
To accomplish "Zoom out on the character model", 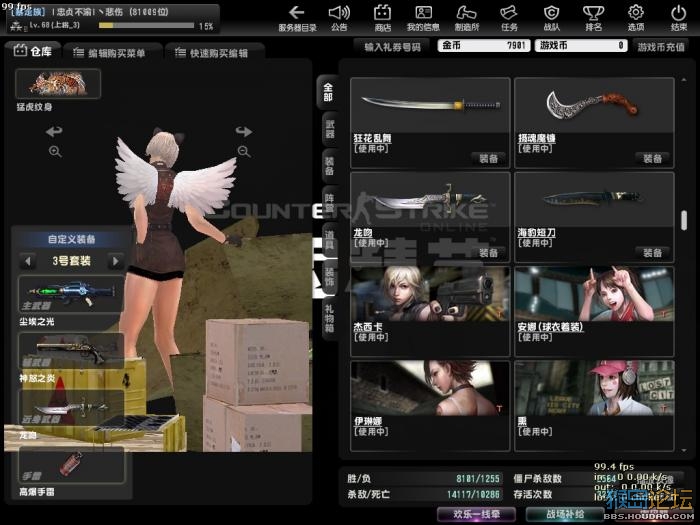I will pos(244,152).
